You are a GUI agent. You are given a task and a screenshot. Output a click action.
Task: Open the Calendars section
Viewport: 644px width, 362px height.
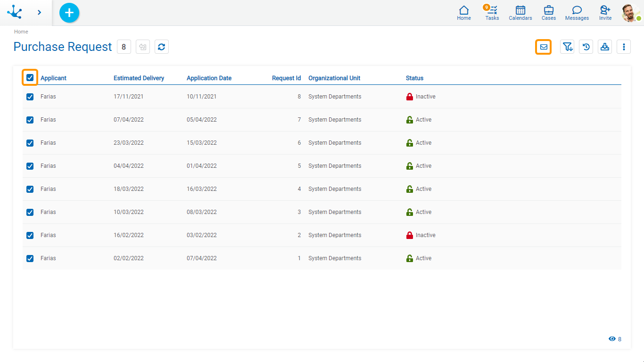click(x=520, y=13)
